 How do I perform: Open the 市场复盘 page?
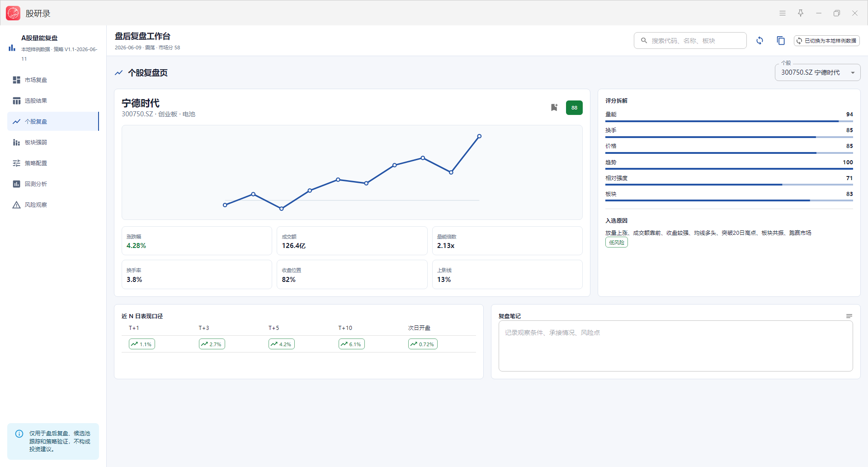53,80
